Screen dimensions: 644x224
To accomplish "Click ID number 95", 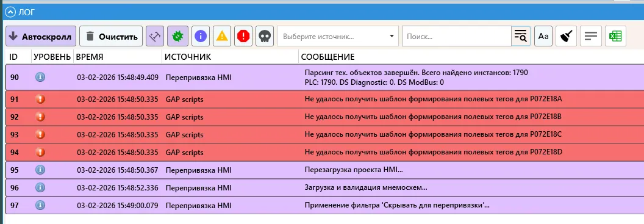I will (15, 170).
